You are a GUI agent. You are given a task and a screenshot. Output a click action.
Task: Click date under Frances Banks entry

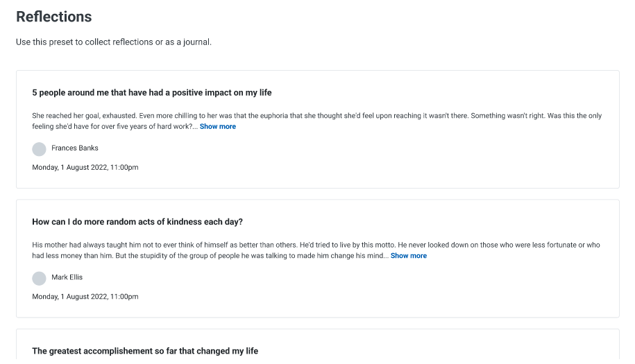85,168
